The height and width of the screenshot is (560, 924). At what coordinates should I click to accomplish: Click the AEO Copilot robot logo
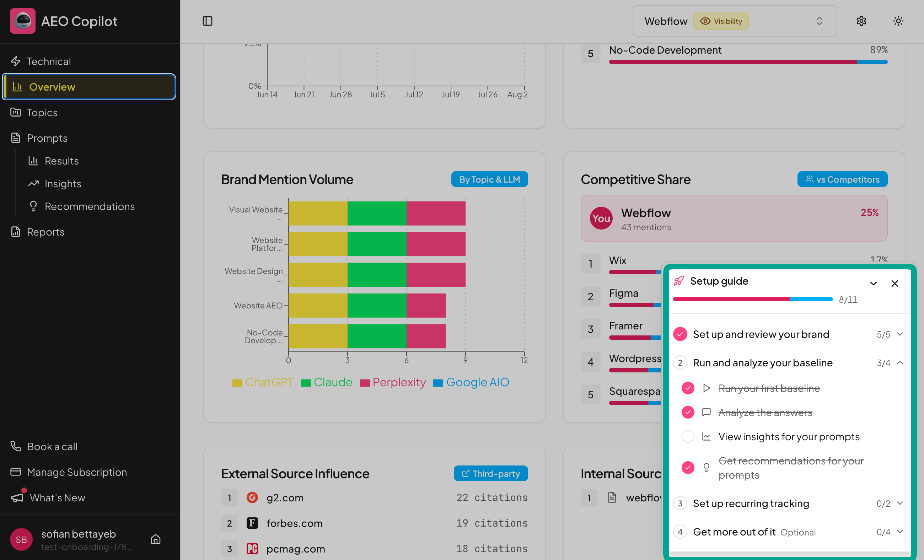point(22,21)
